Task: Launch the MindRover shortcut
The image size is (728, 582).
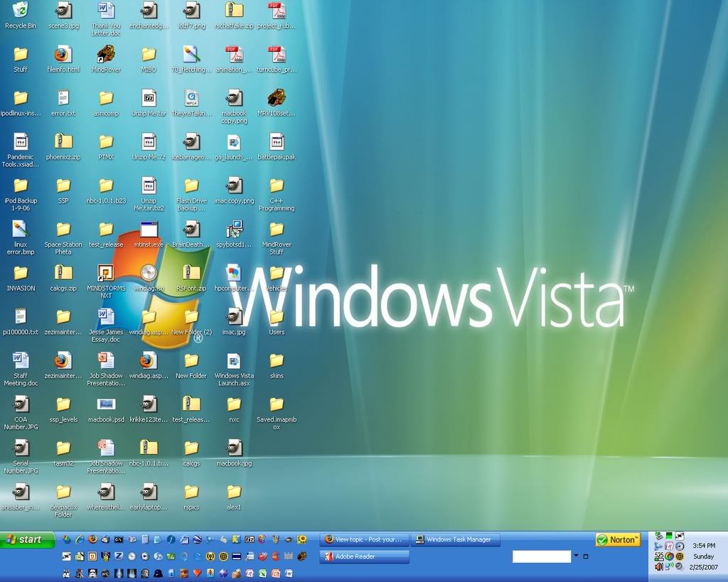Action: (106, 60)
